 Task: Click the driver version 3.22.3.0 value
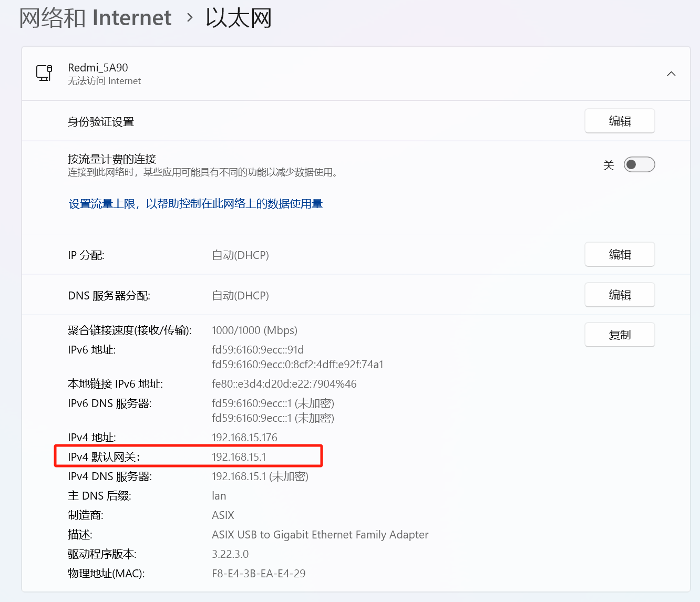230,554
